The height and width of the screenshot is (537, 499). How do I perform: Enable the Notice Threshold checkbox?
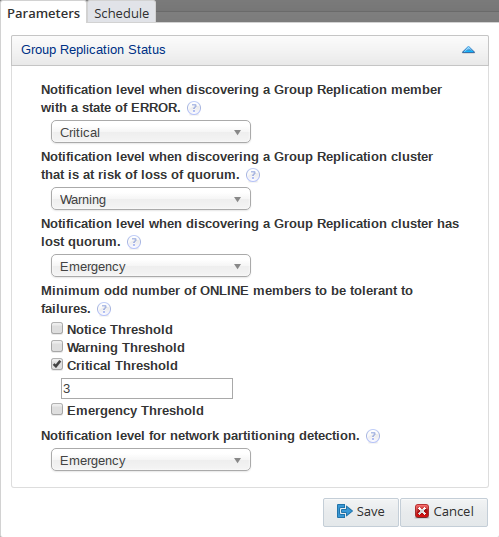pos(57,328)
